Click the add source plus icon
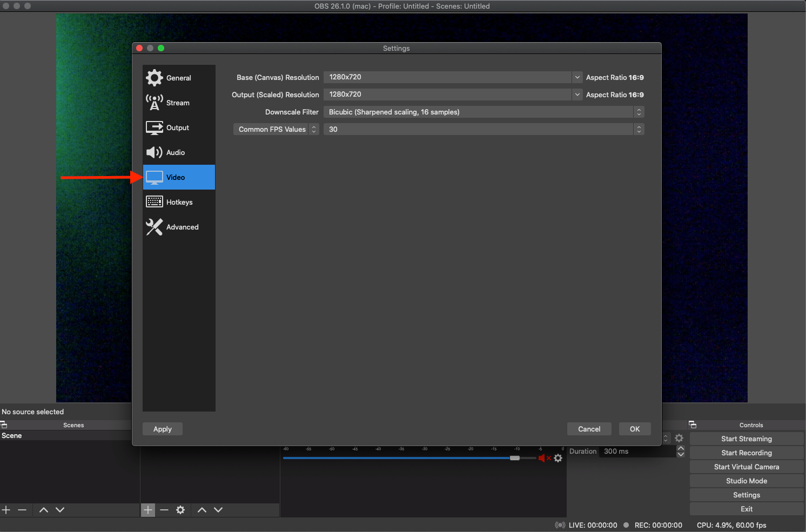The height and width of the screenshot is (532, 806). 148,510
